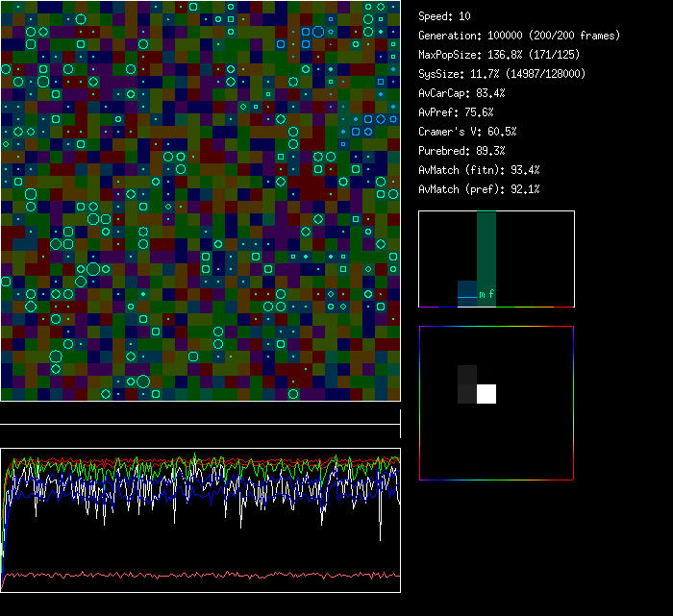The height and width of the screenshot is (616, 673).
Task: Select the Speed: 10 readout
Action: [444, 16]
